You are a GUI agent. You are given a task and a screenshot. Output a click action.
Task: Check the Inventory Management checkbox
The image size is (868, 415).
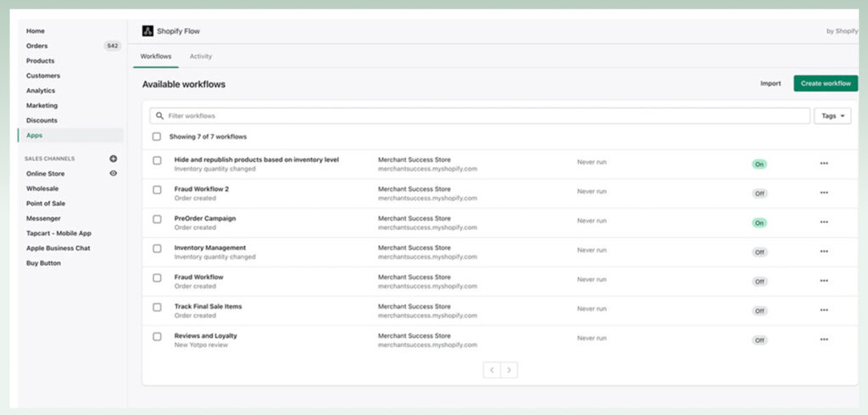click(x=157, y=249)
